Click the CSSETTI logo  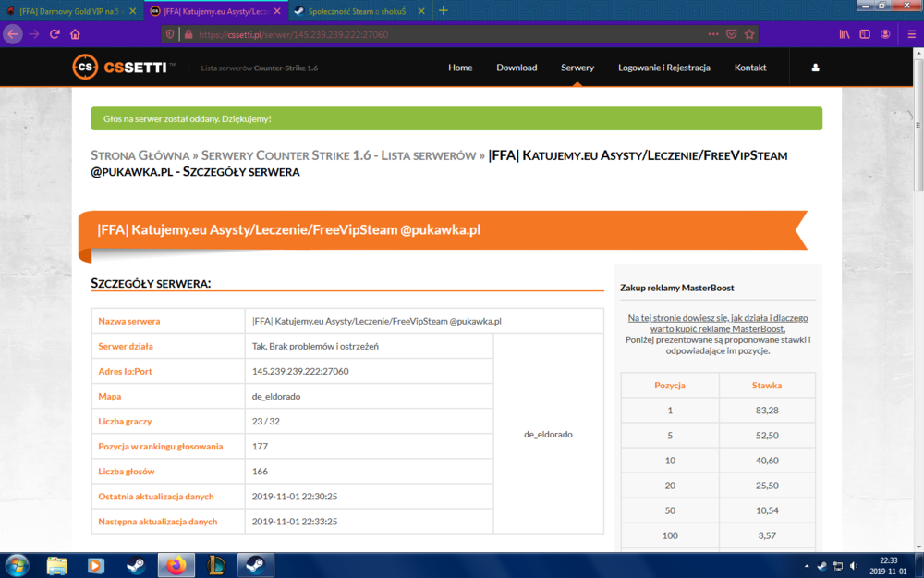click(124, 68)
